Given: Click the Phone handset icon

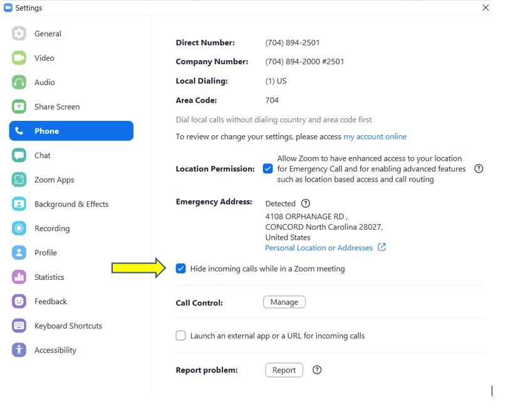Looking at the screenshot, I should pyautogui.click(x=19, y=131).
